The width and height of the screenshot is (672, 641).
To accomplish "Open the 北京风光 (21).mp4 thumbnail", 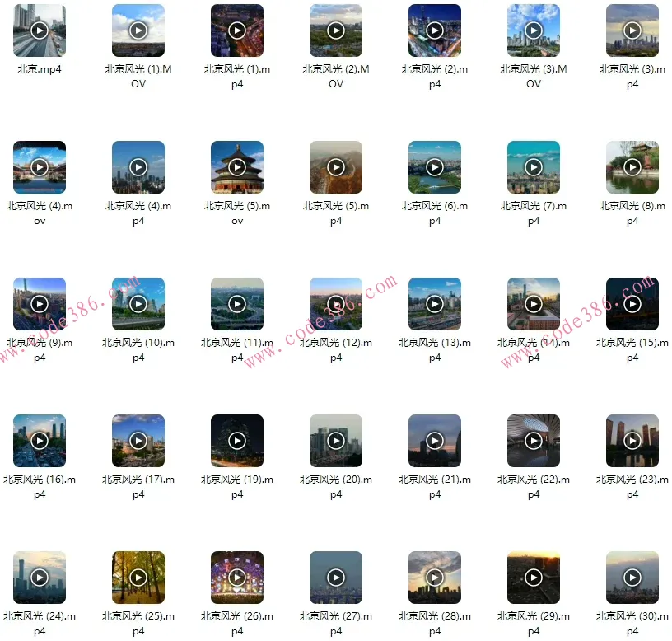I will tap(435, 441).
